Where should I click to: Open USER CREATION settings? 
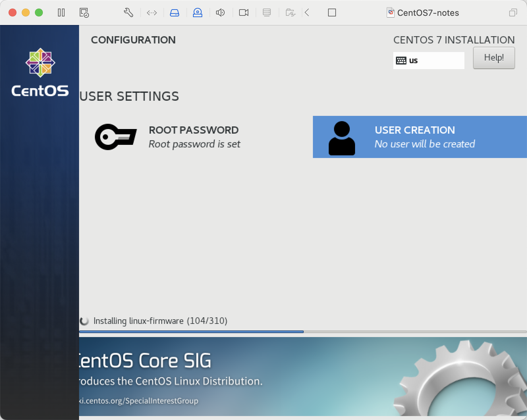tap(420, 137)
